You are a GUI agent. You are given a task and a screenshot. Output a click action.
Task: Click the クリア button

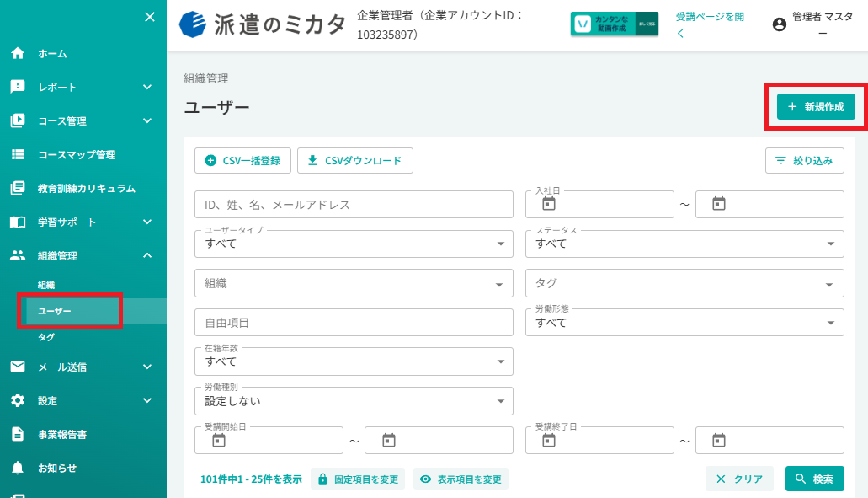point(739,479)
